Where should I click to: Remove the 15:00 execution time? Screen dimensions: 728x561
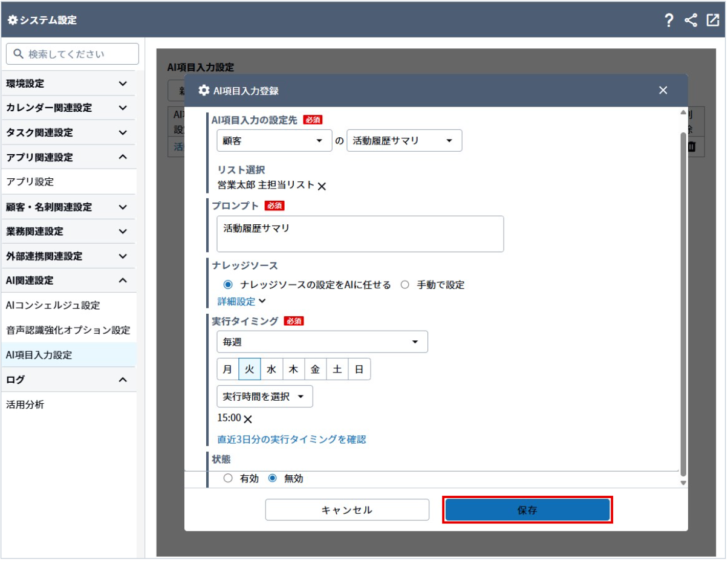(247, 418)
